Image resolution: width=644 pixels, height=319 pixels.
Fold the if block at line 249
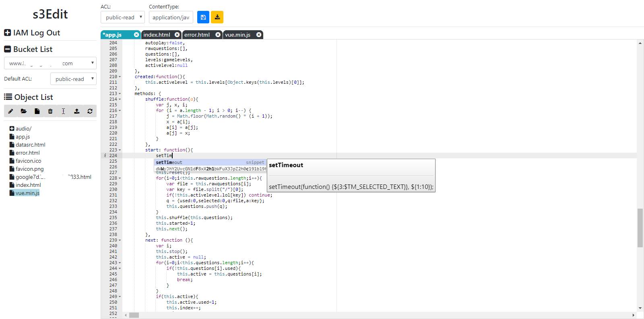120,297
